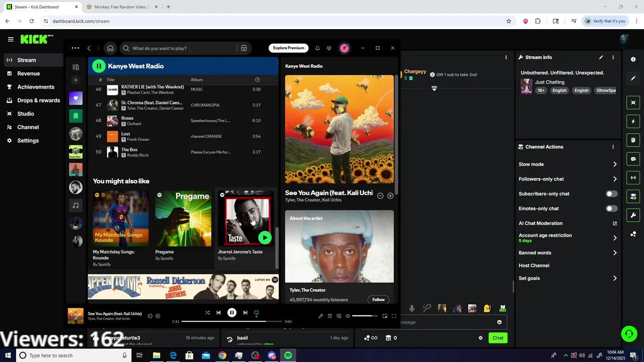This screenshot has width=644, height=362.
Task: Open Achievements in Kick sidebar
Action: (x=35, y=87)
